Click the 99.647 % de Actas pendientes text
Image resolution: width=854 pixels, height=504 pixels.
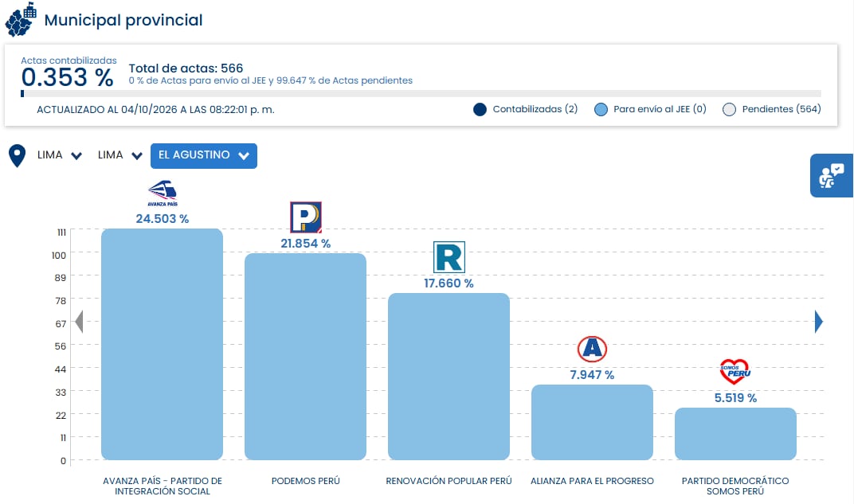[x=344, y=80]
